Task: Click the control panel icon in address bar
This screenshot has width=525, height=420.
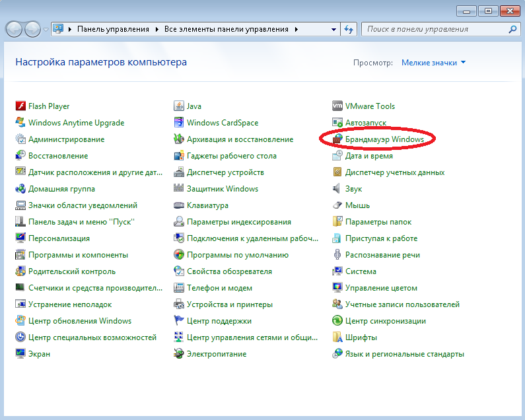Action: (x=58, y=29)
